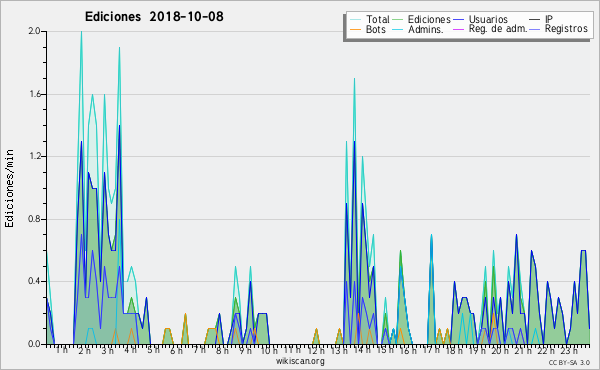Click the '20 h' x-axis label

[500, 351]
